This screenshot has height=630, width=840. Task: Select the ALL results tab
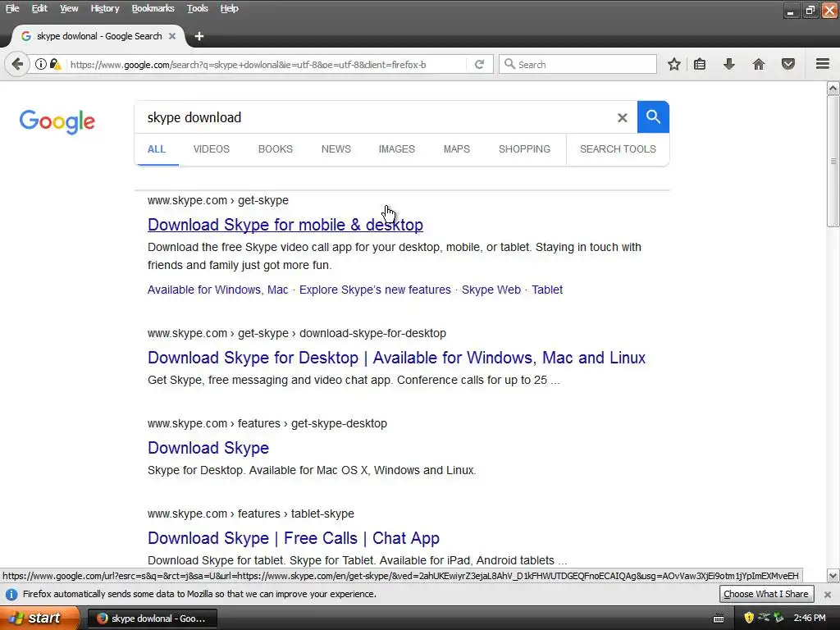(x=157, y=149)
